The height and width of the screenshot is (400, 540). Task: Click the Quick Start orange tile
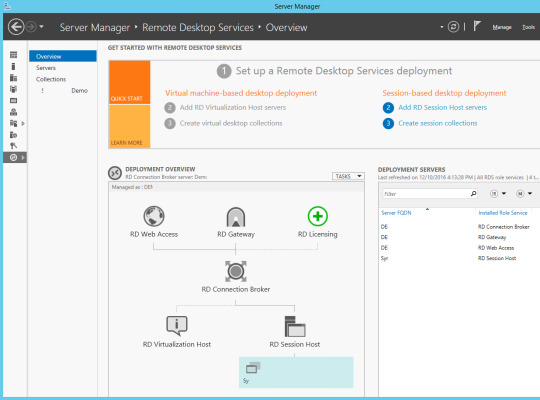tap(129, 82)
